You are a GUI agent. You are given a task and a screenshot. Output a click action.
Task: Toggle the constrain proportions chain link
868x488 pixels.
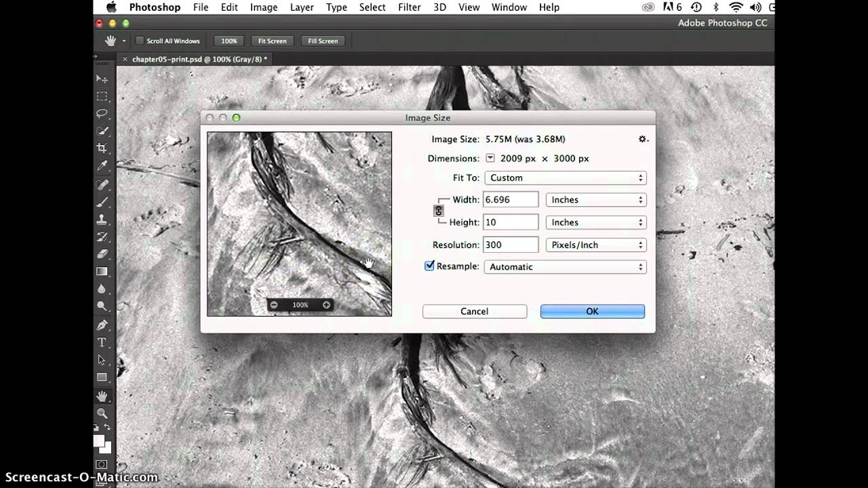(x=438, y=211)
